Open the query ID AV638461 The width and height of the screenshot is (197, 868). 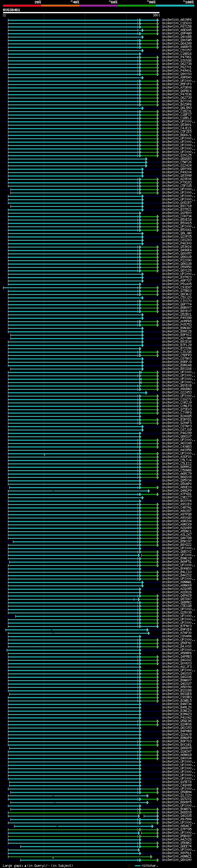click(11, 10)
